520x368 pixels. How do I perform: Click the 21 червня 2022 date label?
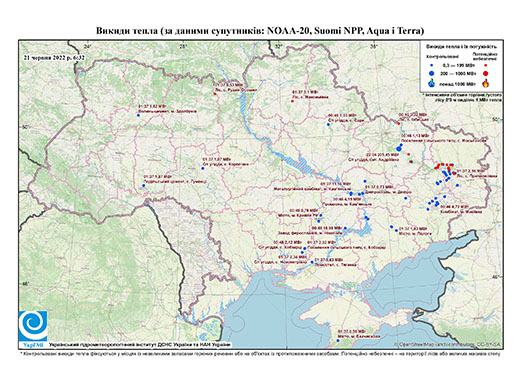click(x=54, y=57)
